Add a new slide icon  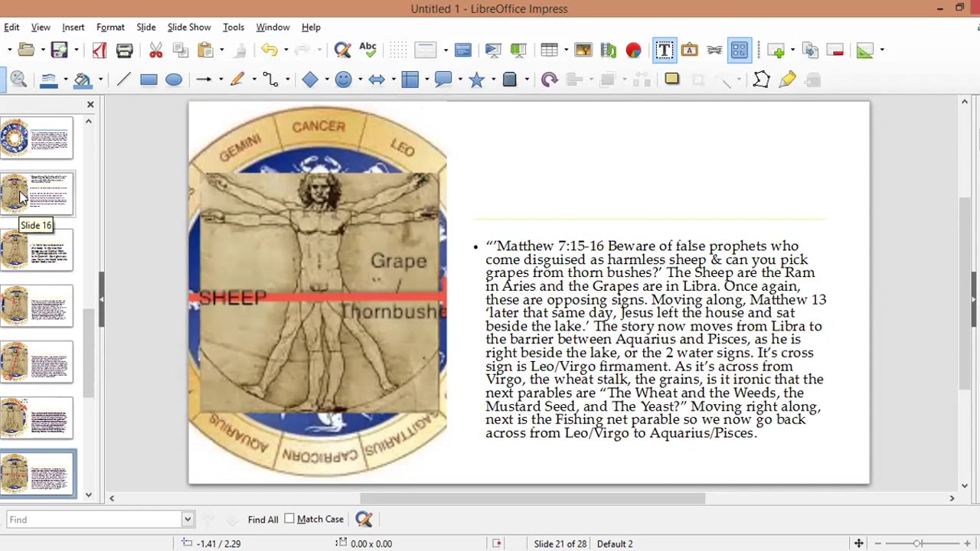click(777, 51)
